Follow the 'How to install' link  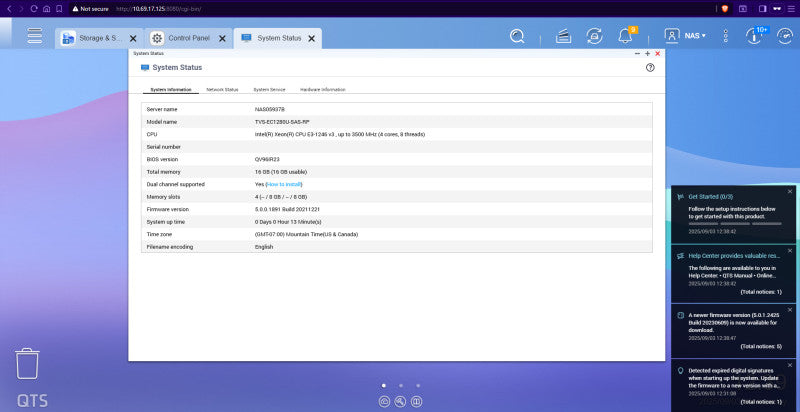tap(284, 184)
